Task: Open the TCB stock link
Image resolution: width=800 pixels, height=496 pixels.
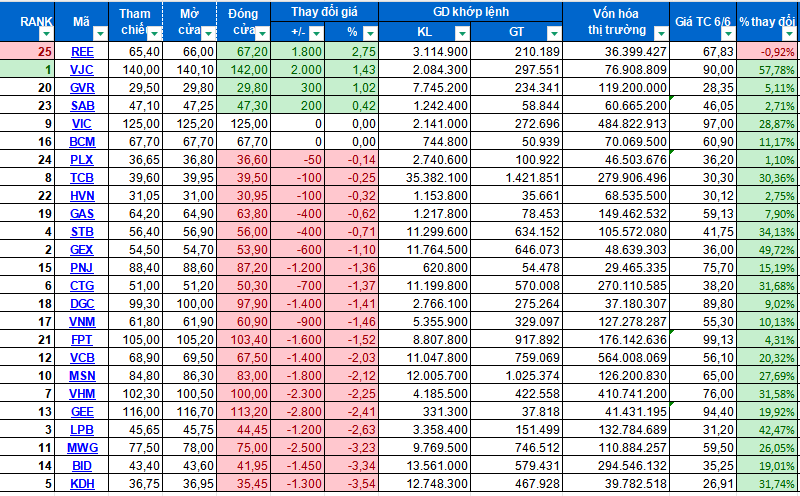Action: click(x=82, y=178)
